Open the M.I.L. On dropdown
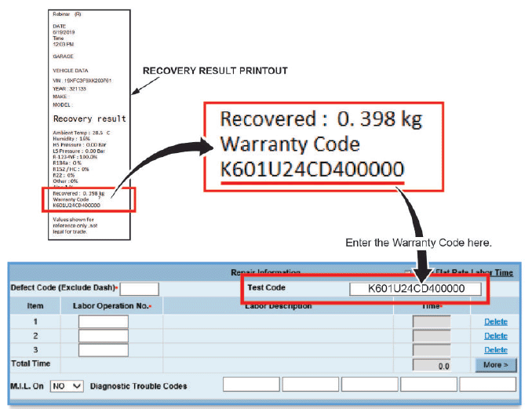 [67, 386]
